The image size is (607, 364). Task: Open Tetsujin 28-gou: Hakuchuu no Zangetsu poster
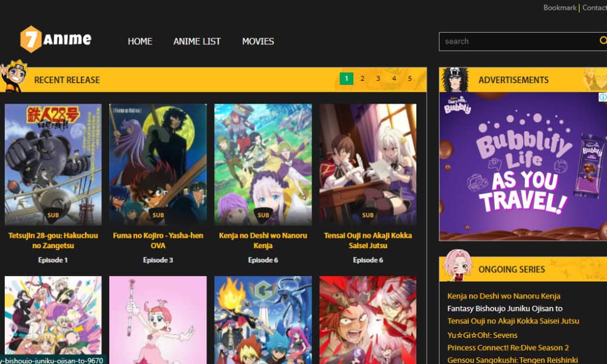53,164
